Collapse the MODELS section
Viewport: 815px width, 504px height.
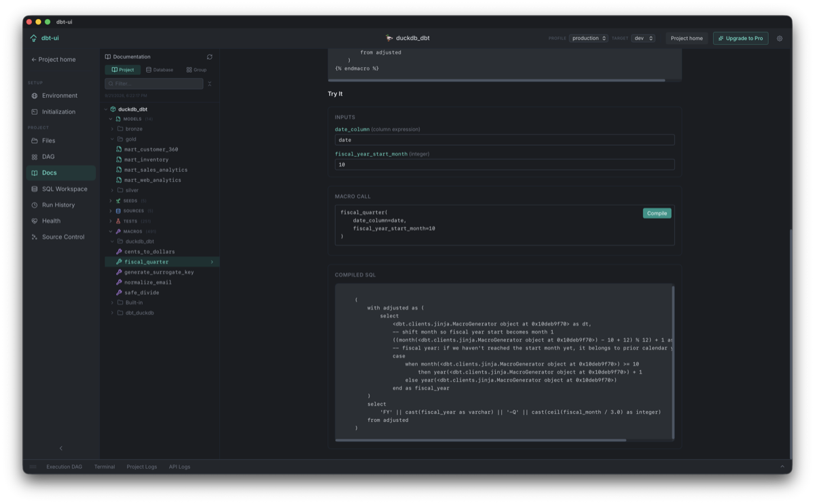pos(111,119)
